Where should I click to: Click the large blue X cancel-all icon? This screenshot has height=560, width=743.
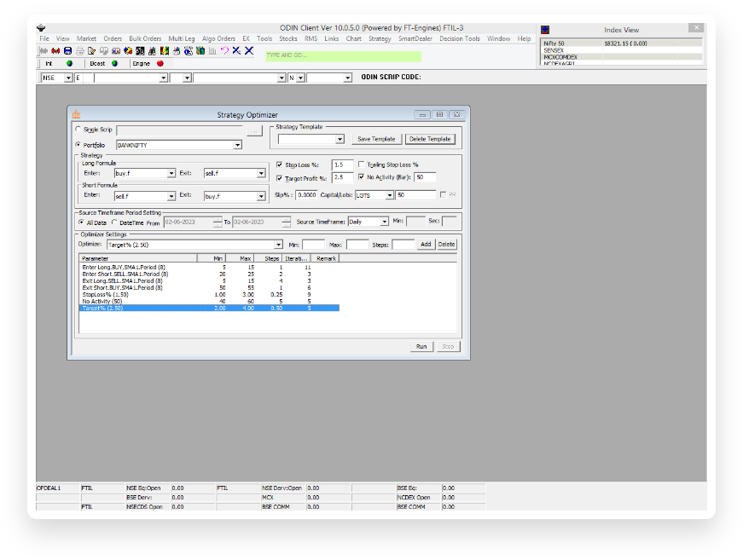tap(249, 50)
